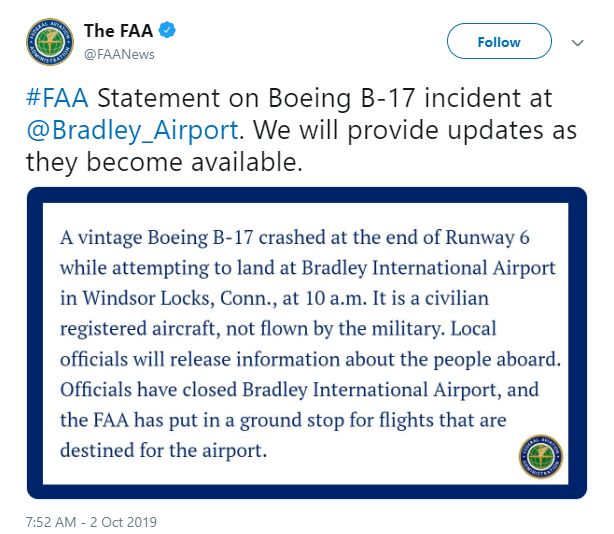
Task: Click the 7:52 AM - 2 Oct 2019 timestamp
Action: click(93, 521)
